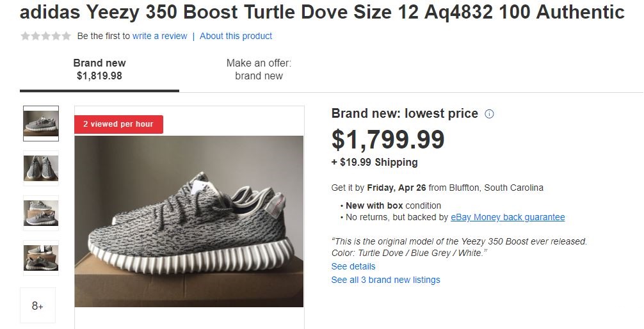Click the red '2 viewed per hour' badge
The image size is (644, 329).
pos(118,124)
